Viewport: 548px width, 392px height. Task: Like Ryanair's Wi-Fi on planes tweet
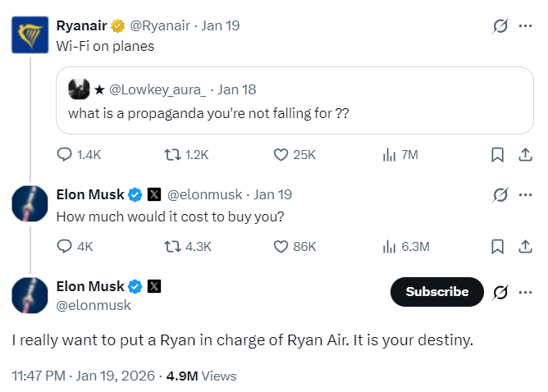[281, 154]
